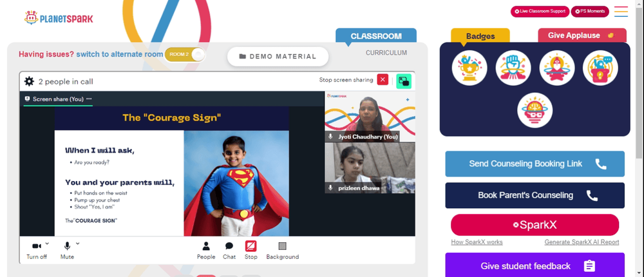The image size is (644, 277).
Task: Click the phone icon on Send Counseling button
Action: (600, 164)
